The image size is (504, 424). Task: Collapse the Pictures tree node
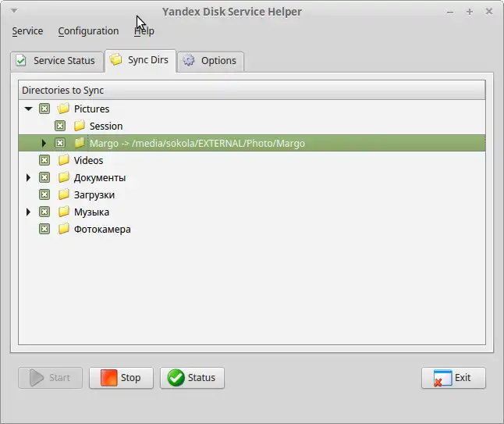point(29,109)
